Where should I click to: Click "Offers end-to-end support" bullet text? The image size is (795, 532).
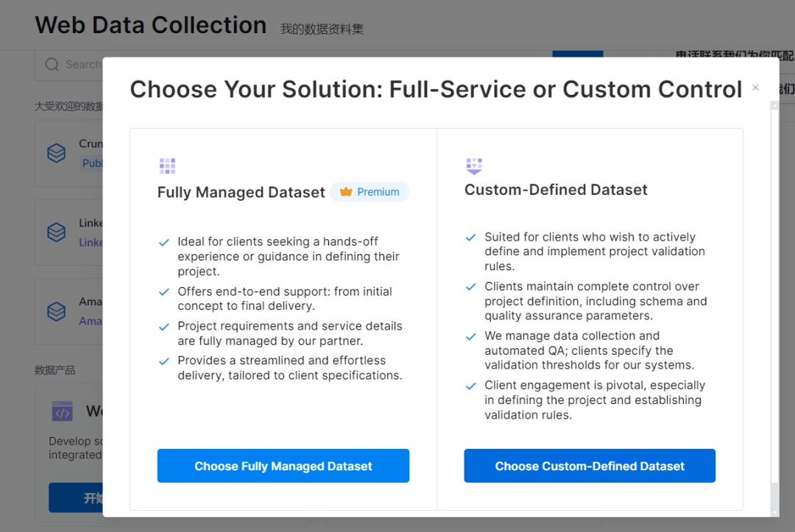tap(284, 299)
